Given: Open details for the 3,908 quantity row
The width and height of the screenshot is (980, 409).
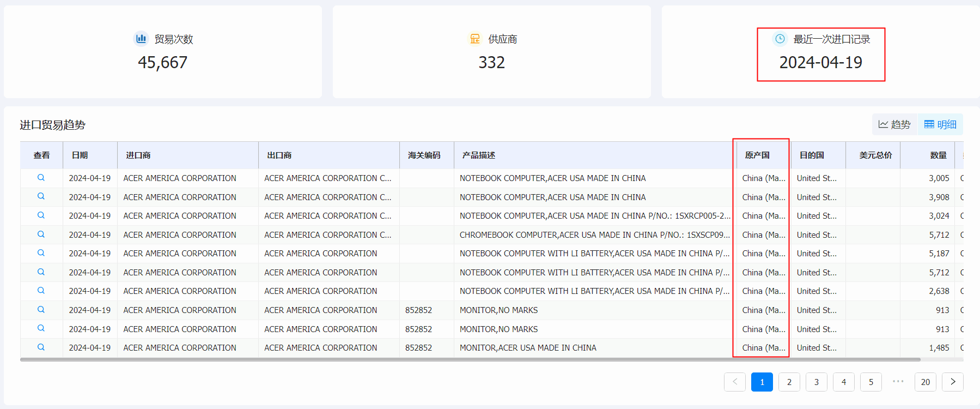Looking at the screenshot, I should 41,196.
